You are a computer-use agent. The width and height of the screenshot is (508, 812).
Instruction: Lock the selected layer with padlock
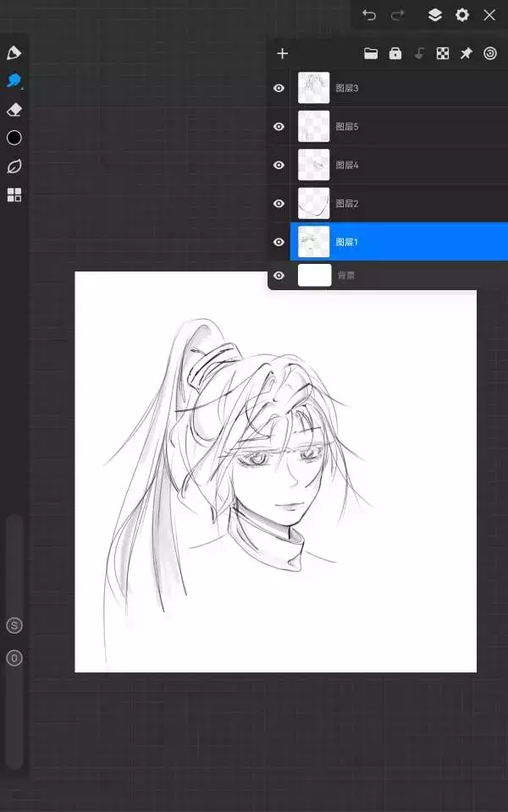(395, 53)
